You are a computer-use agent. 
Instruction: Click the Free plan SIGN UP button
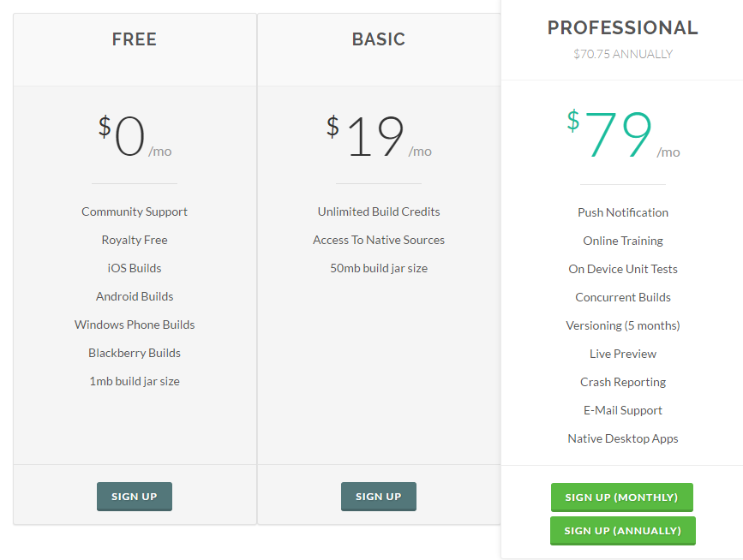pos(134,496)
